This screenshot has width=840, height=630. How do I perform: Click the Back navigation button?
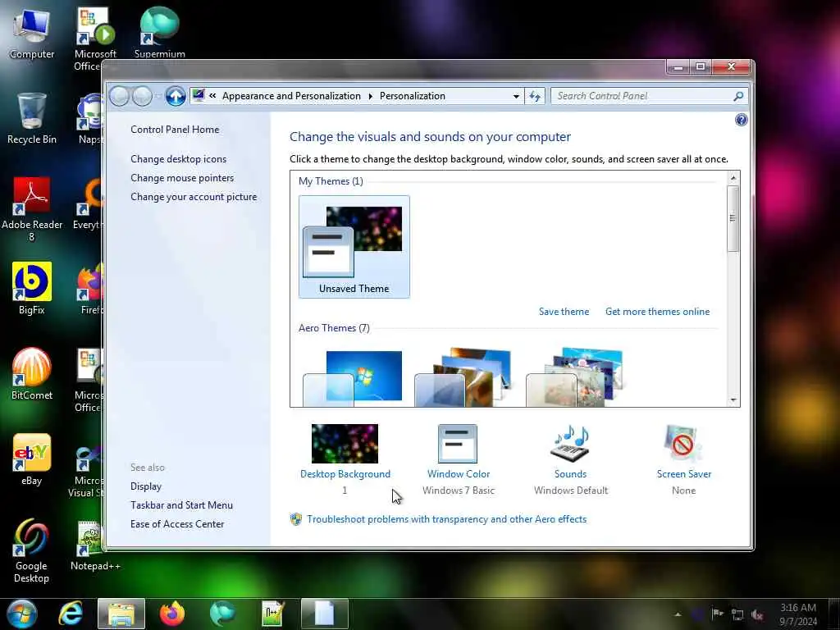120,97
